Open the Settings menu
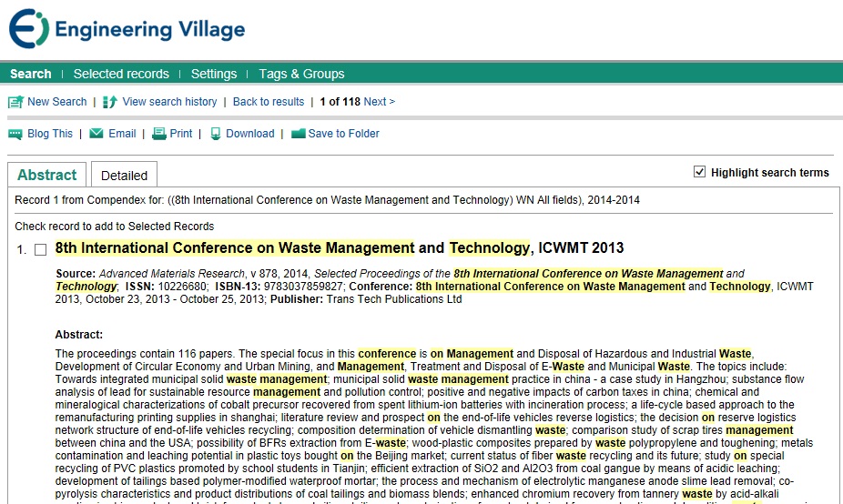The width and height of the screenshot is (843, 504). tap(214, 74)
